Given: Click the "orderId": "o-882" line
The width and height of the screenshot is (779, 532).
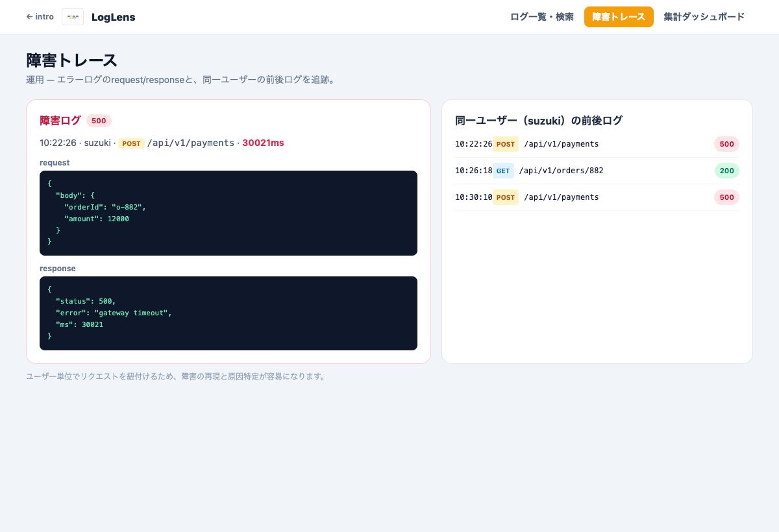Looking at the screenshot, I should point(105,208).
